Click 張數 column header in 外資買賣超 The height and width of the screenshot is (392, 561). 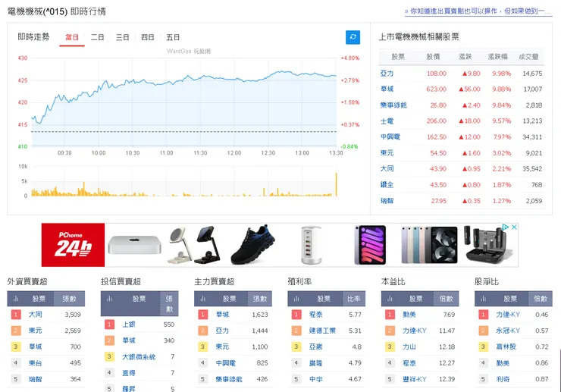(70, 299)
